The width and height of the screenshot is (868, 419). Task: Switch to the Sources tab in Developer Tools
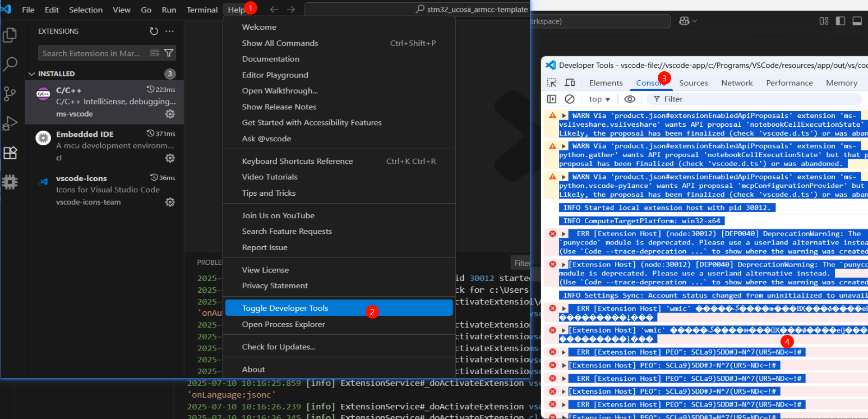coord(694,82)
